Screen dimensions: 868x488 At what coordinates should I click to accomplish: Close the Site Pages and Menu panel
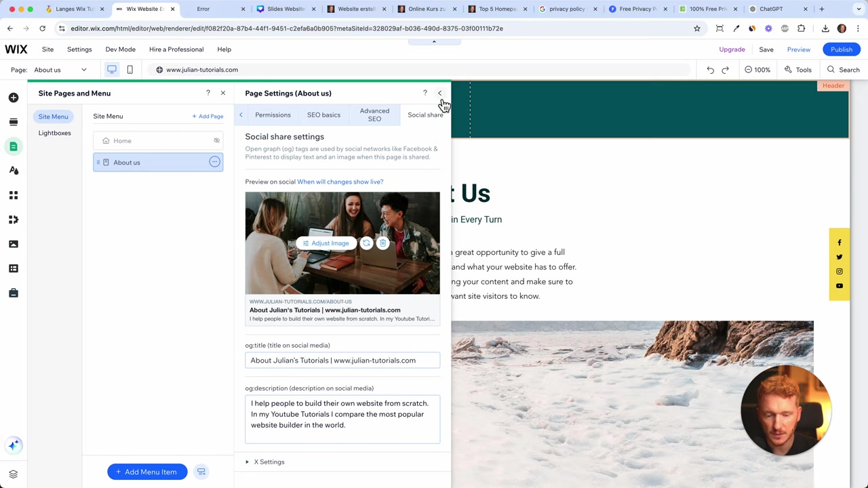[x=223, y=93]
